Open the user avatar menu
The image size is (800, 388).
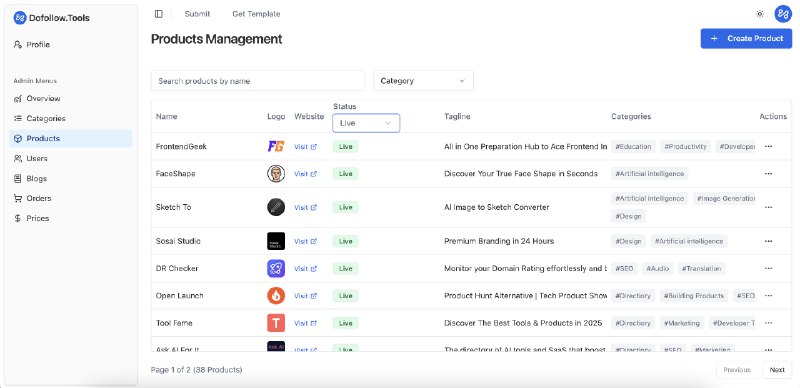click(783, 14)
